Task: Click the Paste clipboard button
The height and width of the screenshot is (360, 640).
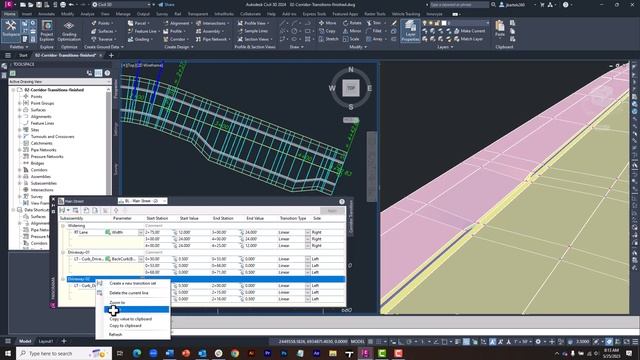Action: [x=500, y=29]
